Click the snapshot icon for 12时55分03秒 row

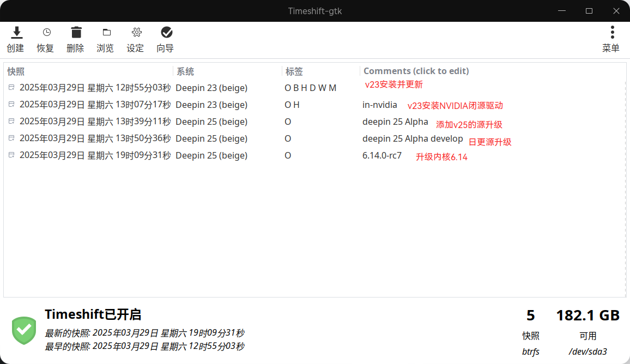[11, 87]
